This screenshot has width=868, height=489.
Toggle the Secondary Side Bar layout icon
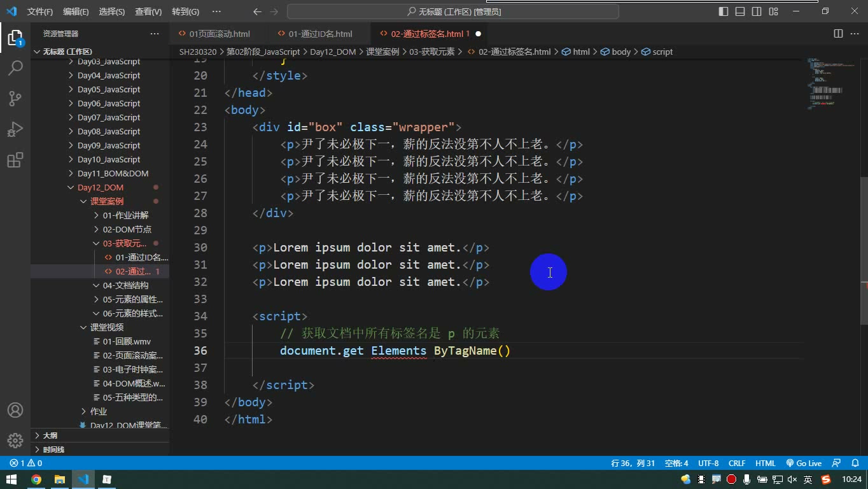(757, 11)
